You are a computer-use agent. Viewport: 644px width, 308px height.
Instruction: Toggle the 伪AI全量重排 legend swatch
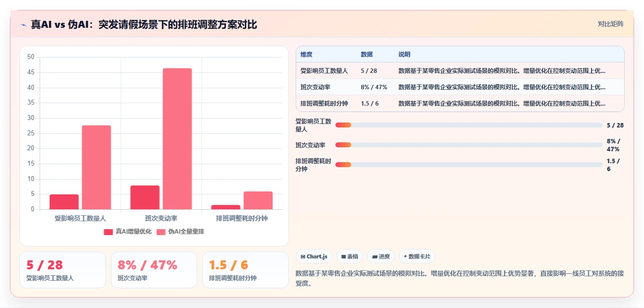[161, 232]
